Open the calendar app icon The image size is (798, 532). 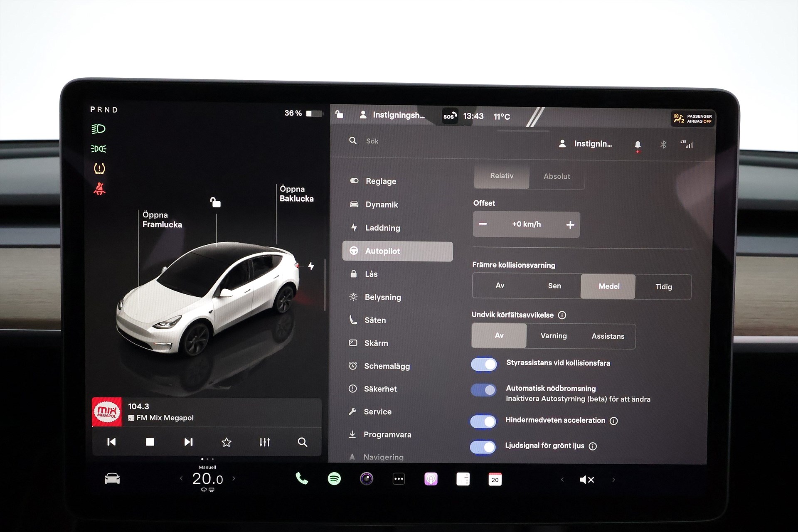point(495,479)
